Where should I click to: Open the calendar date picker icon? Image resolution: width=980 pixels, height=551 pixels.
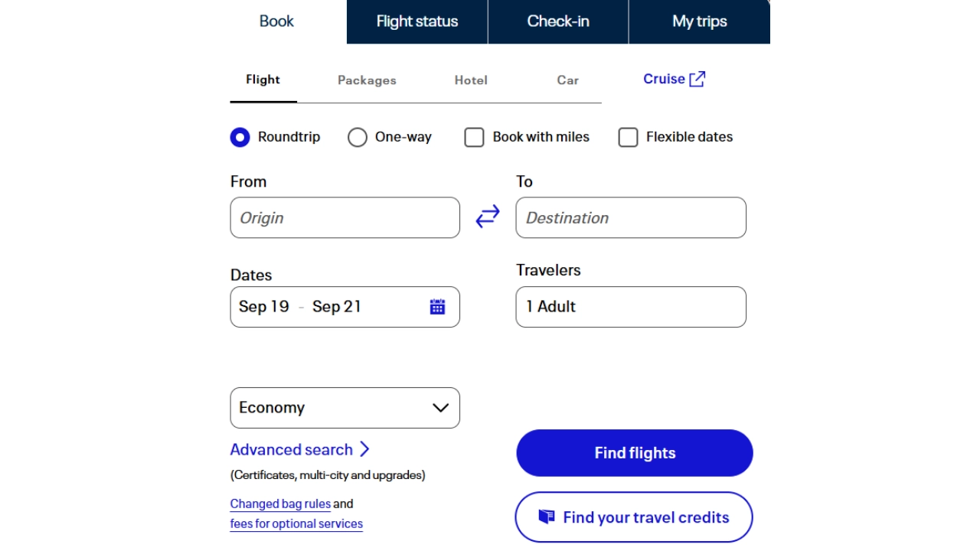coord(437,306)
